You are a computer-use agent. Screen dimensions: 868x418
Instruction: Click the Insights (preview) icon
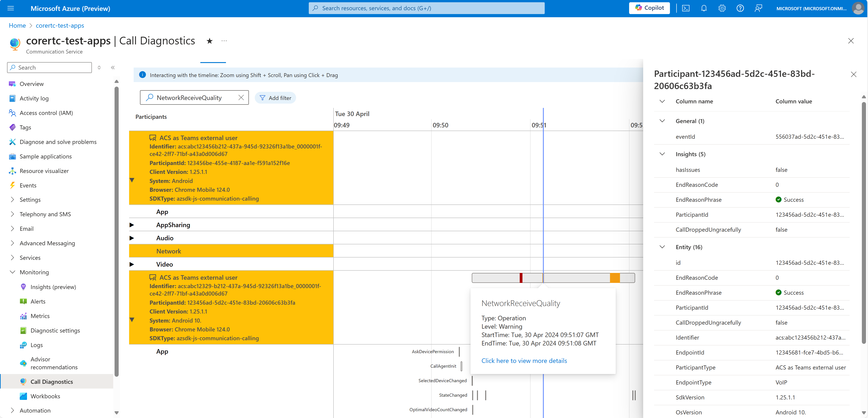coord(23,286)
